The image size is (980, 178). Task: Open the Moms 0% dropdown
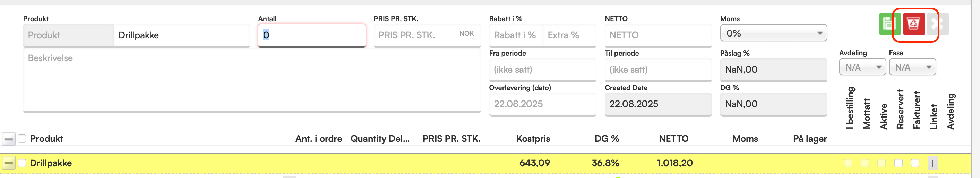(773, 33)
